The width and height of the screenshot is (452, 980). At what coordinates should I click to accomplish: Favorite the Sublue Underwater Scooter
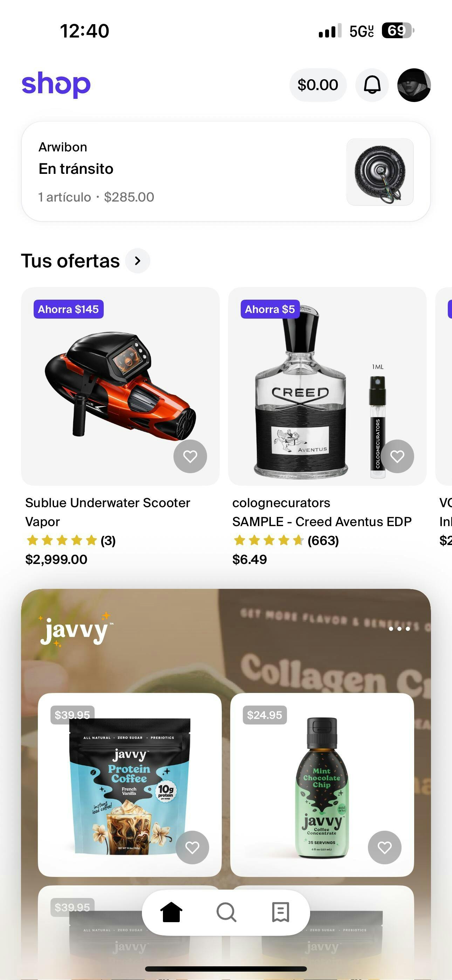(190, 456)
